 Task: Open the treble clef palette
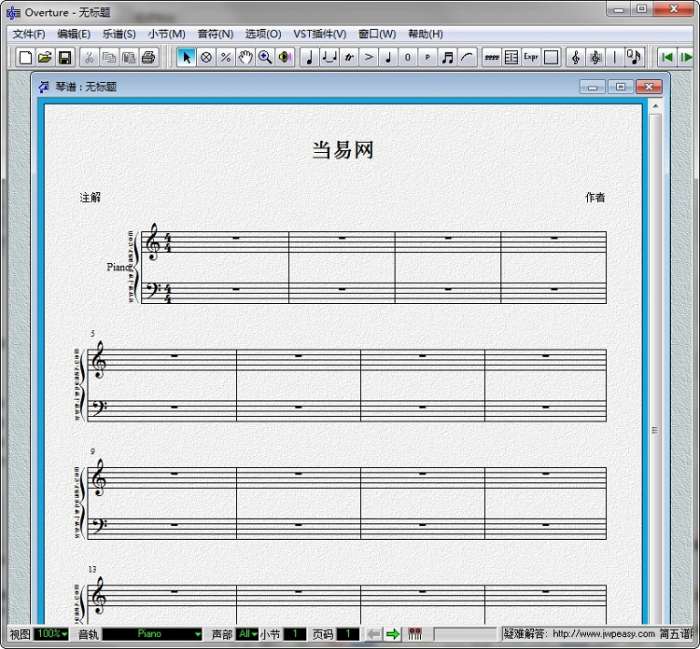[x=575, y=58]
